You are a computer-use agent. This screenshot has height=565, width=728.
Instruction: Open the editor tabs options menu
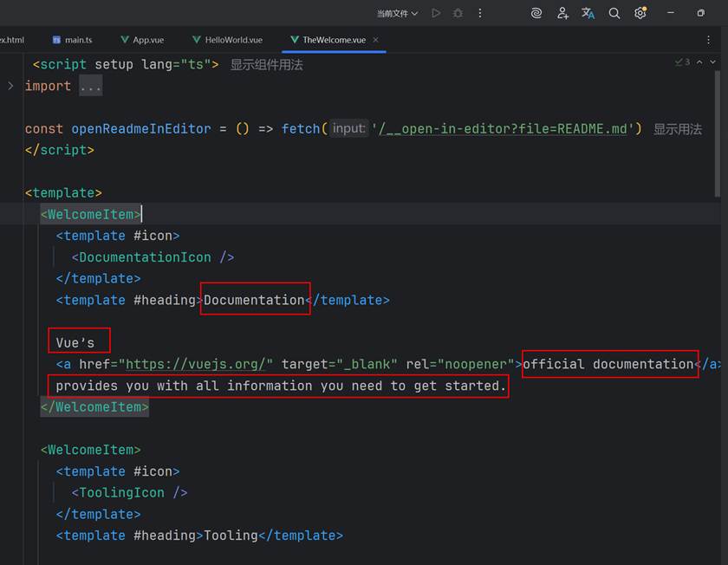click(x=709, y=40)
